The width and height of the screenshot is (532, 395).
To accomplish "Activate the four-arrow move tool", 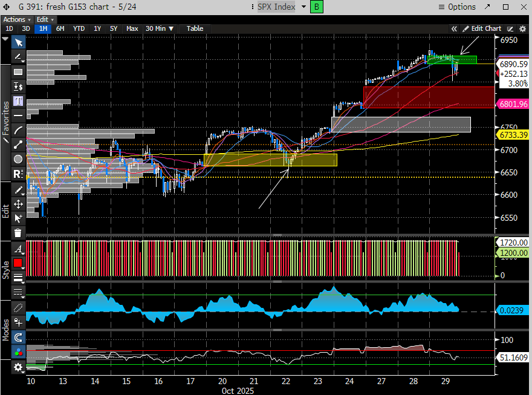I will [18, 204].
